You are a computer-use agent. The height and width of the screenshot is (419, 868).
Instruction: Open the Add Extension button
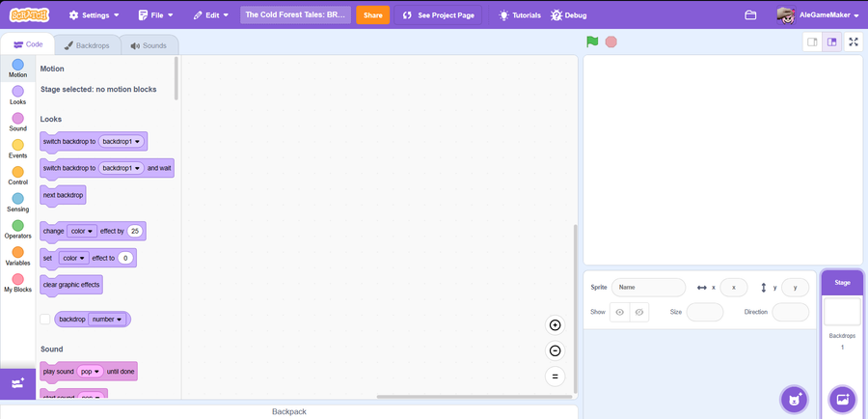pos(17,383)
